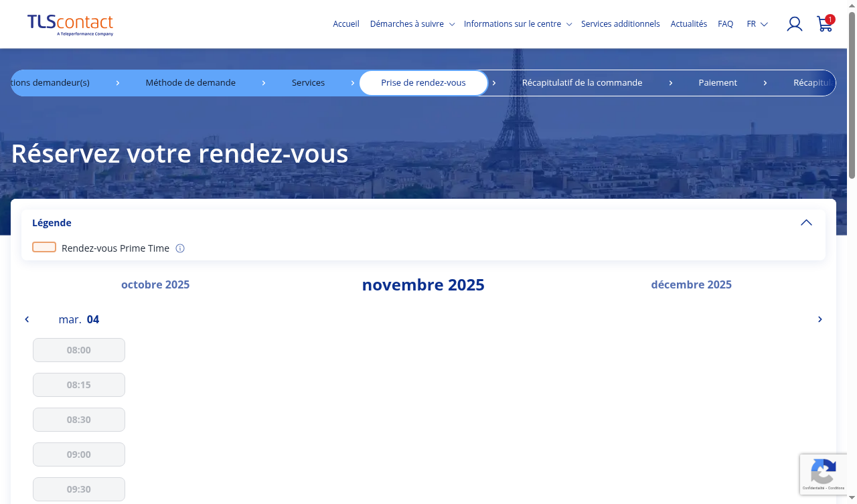Image resolution: width=857 pixels, height=504 pixels.
Task: Open the shopping cart showing 1 item
Action: 824,24
